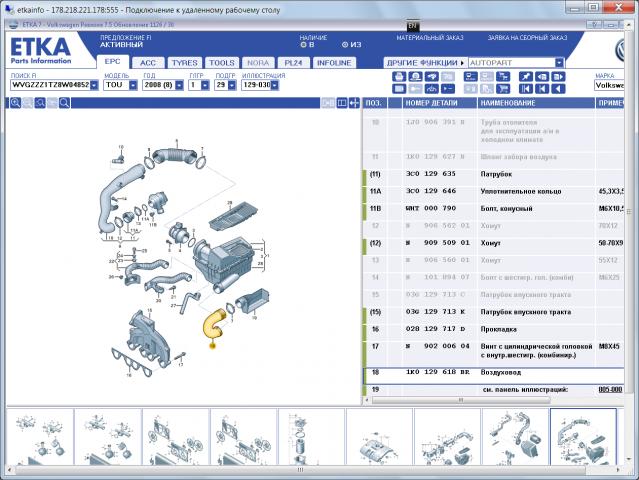
Task: Click the thumbnail strip horizontal scrollbar
Action: pyautogui.click(x=300, y=470)
